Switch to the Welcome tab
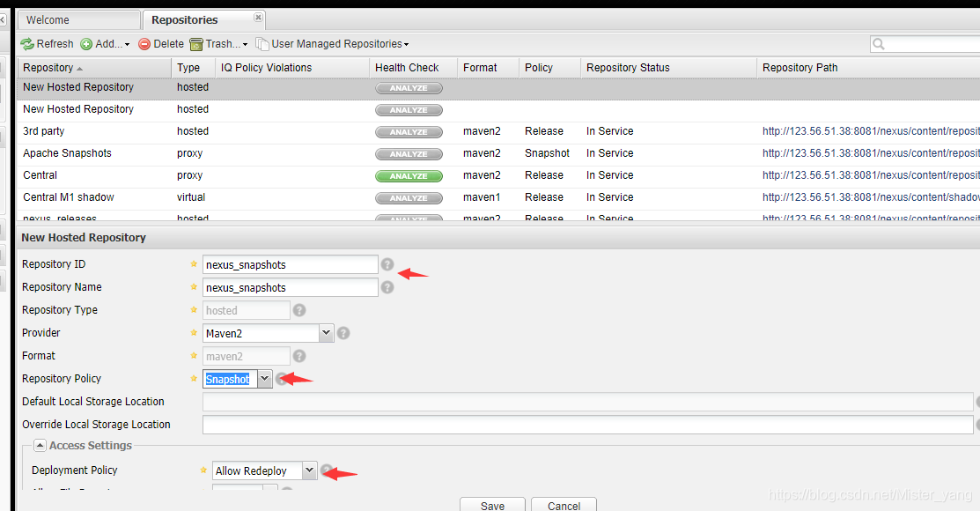Screen dimensions: 980x511 pos(78,20)
